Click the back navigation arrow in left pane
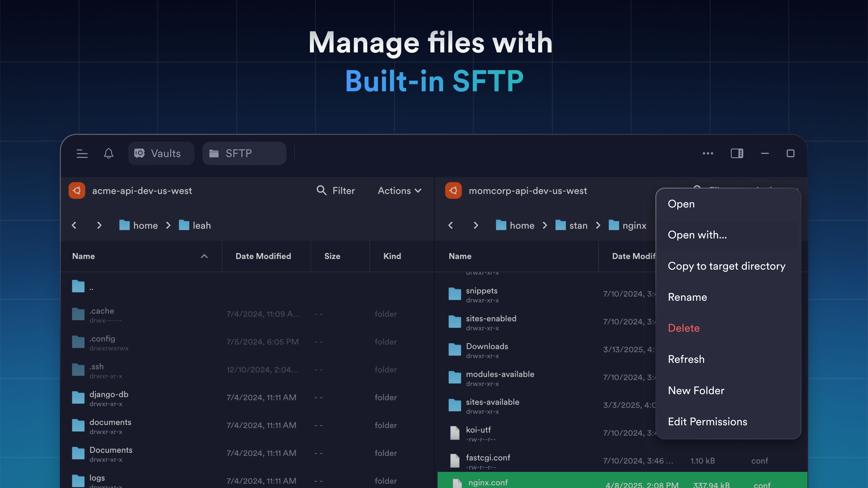The width and height of the screenshot is (868, 488). point(74,226)
